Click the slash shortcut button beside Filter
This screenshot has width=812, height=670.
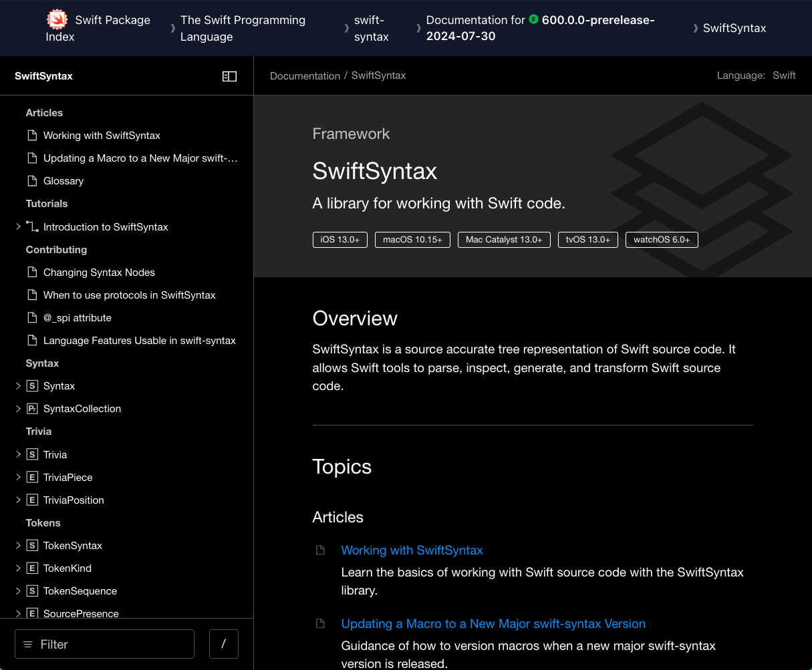pos(224,644)
